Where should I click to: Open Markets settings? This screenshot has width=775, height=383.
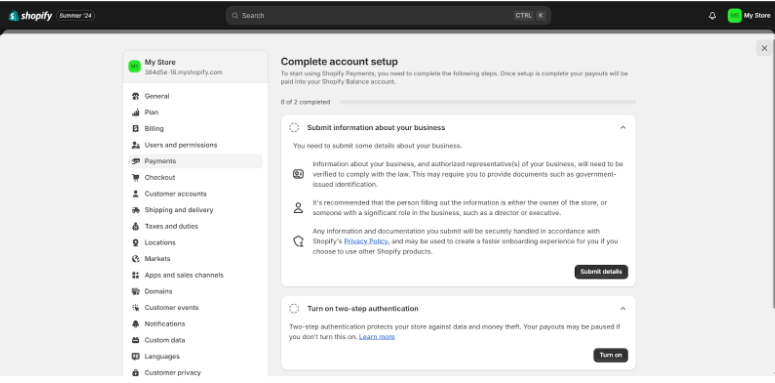pyautogui.click(x=196, y=259)
